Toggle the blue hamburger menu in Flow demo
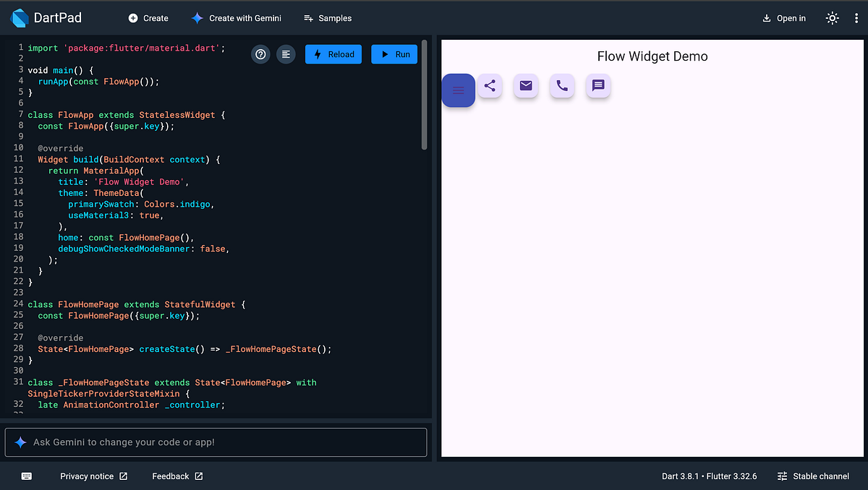This screenshot has width=868, height=490. (x=458, y=90)
